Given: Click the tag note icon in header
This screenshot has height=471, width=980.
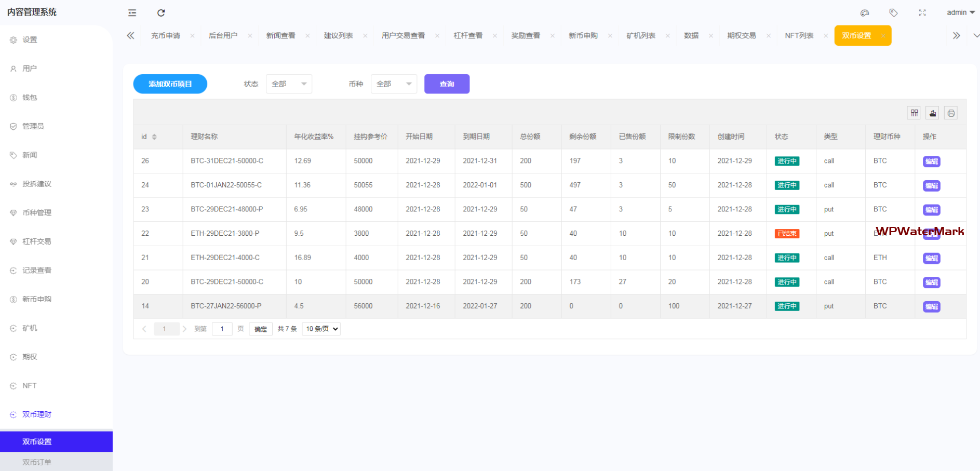Looking at the screenshot, I should [893, 13].
